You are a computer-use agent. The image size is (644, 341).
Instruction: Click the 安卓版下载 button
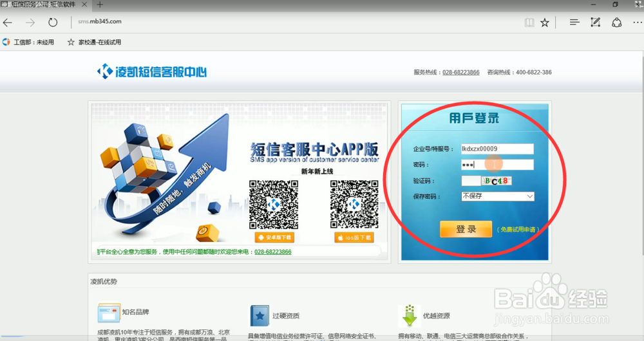click(274, 237)
